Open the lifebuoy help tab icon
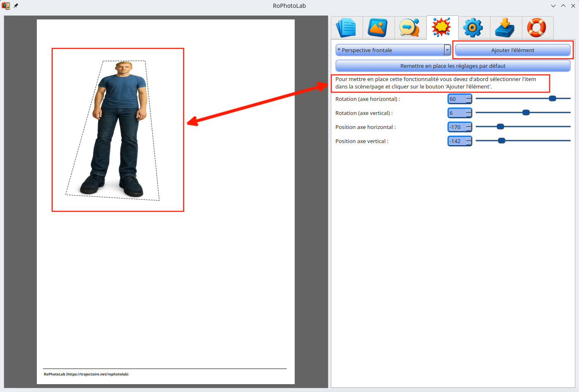The image size is (579, 392). pyautogui.click(x=537, y=28)
